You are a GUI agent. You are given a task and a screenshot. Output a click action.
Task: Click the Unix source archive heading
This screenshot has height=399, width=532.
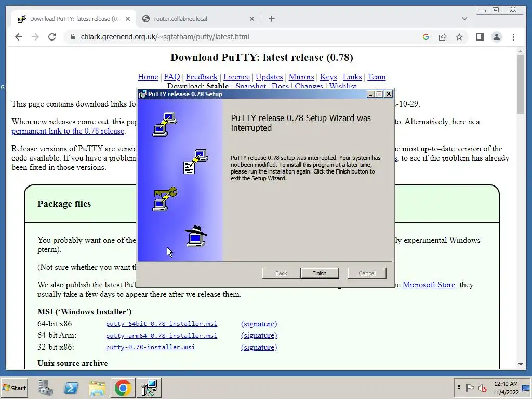(73, 363)
